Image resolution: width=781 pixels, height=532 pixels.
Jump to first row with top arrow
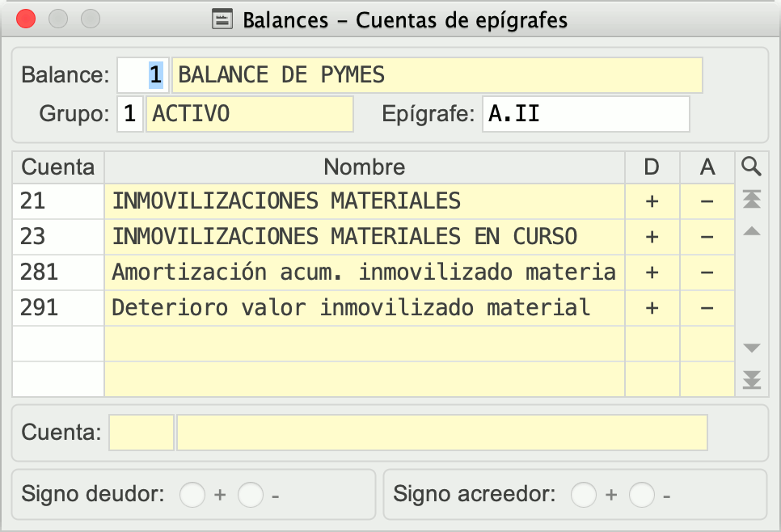point(752,199)
